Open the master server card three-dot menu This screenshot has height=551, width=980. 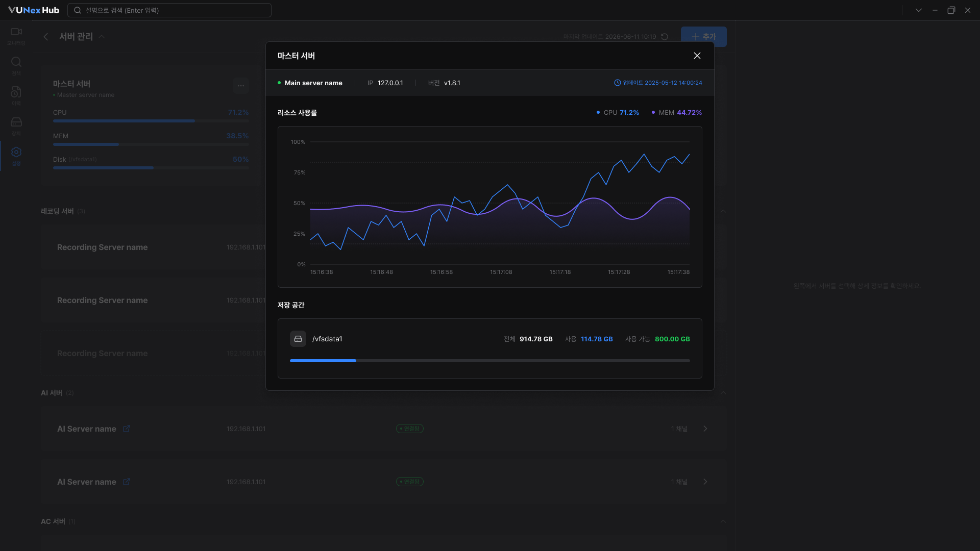241,86
